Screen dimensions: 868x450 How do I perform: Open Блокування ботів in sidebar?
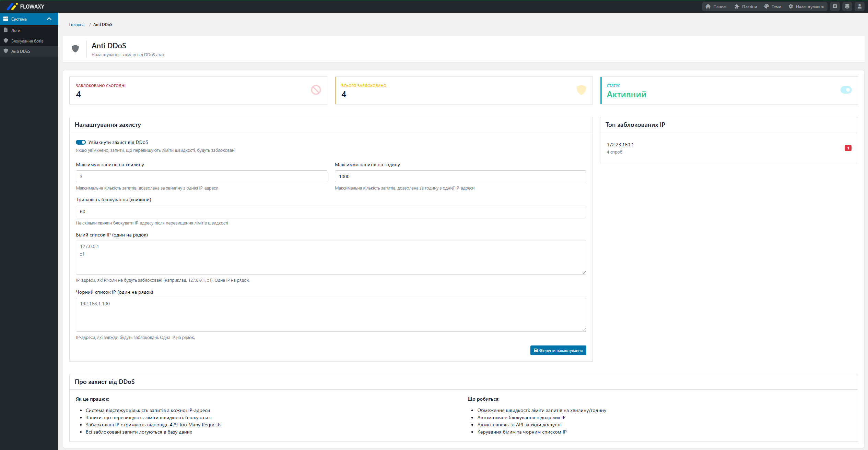[x=27, y=41]
